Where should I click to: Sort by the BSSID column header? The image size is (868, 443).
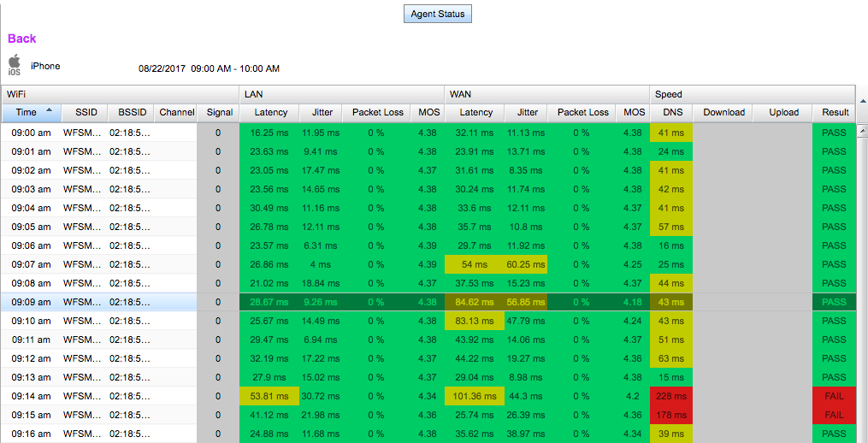(x=133, y=112)
